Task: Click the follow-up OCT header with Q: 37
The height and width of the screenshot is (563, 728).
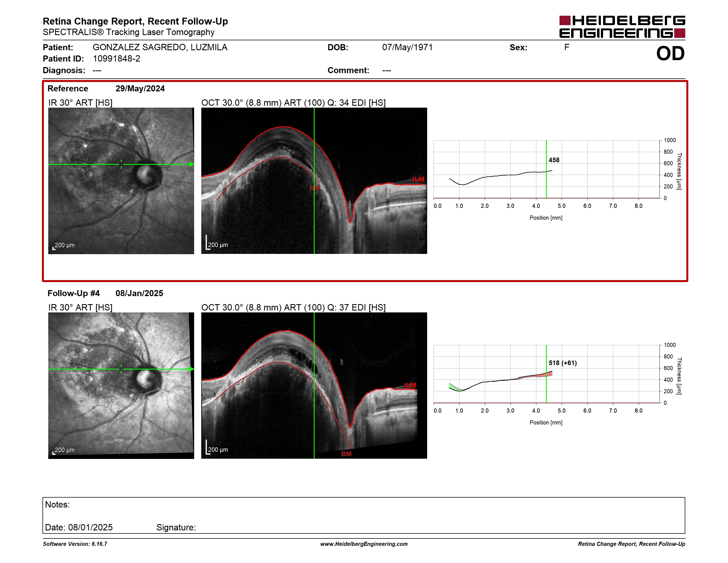Action: coord(293,307)
